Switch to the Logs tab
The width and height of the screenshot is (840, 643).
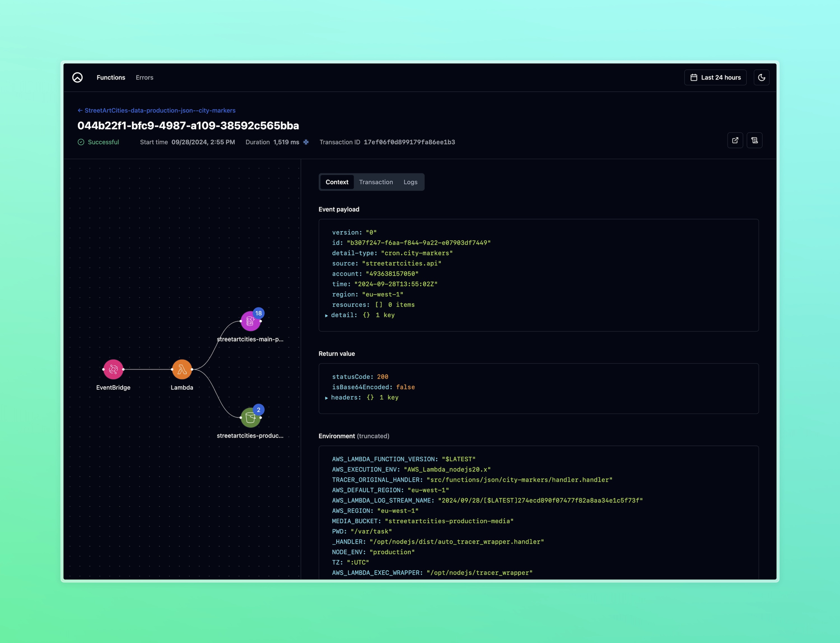(410, 182)
